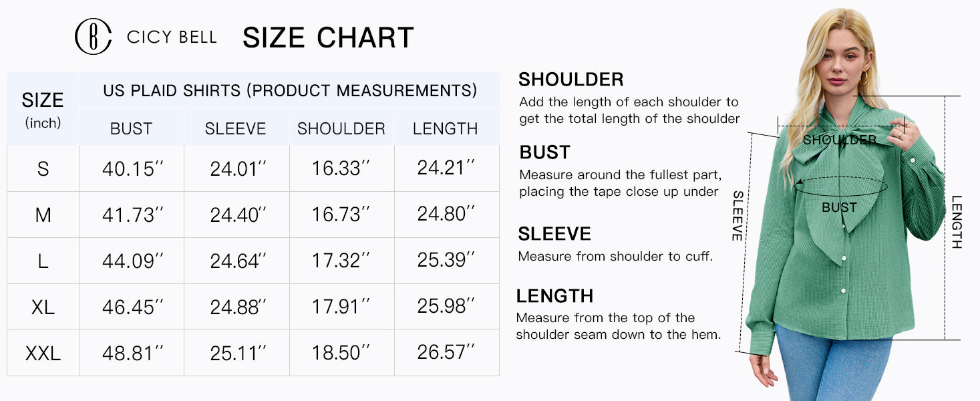Click the SHOULDER measurement guide heading

[x=570, y=80]
